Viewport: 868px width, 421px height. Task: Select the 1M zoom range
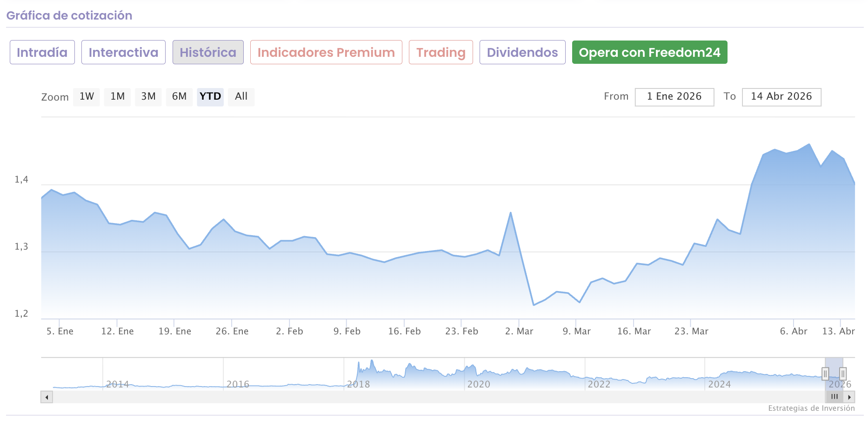117,97
